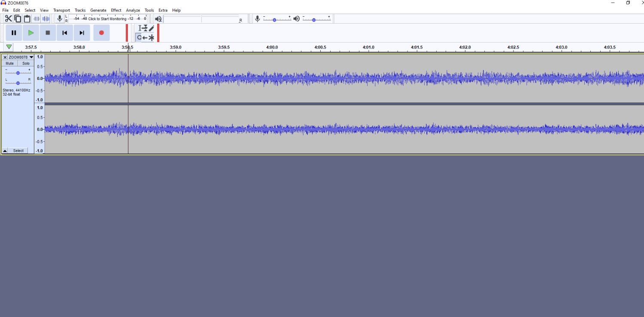Toggle the green pinned play head triangle
The height and width of the screenshot is (317, 644).
click(x=9, y=47)
